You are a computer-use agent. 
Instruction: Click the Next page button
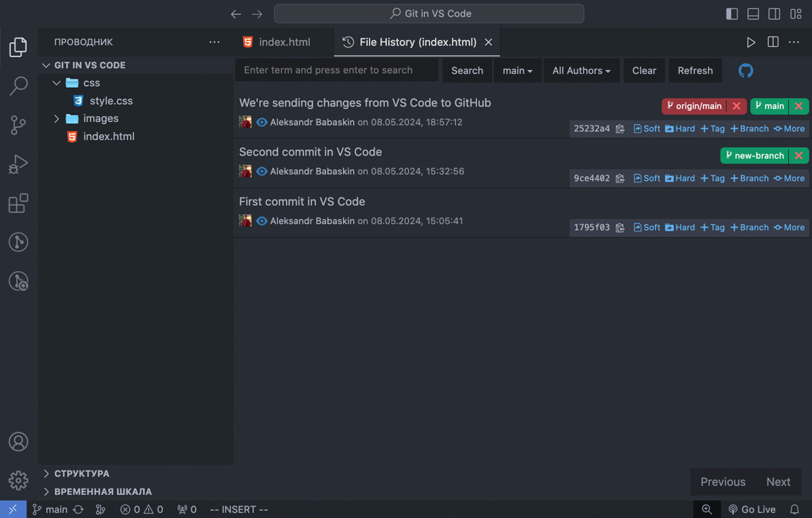[x=778, y=482]
